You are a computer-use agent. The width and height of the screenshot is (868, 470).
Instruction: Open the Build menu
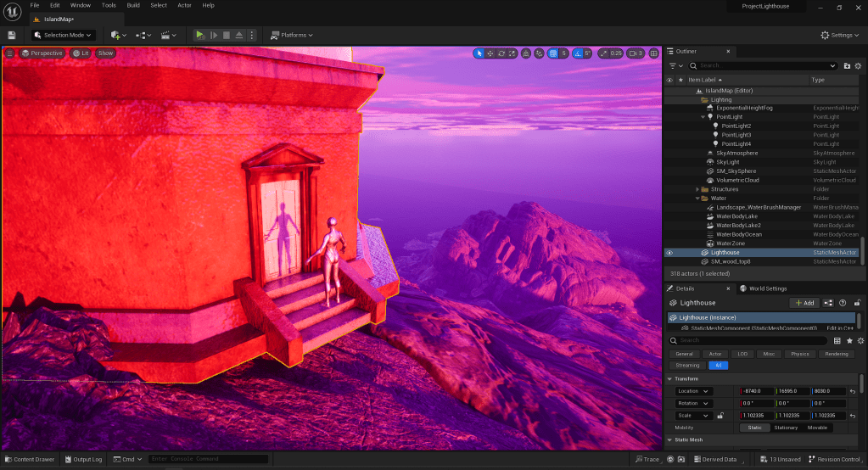(133, 5)
